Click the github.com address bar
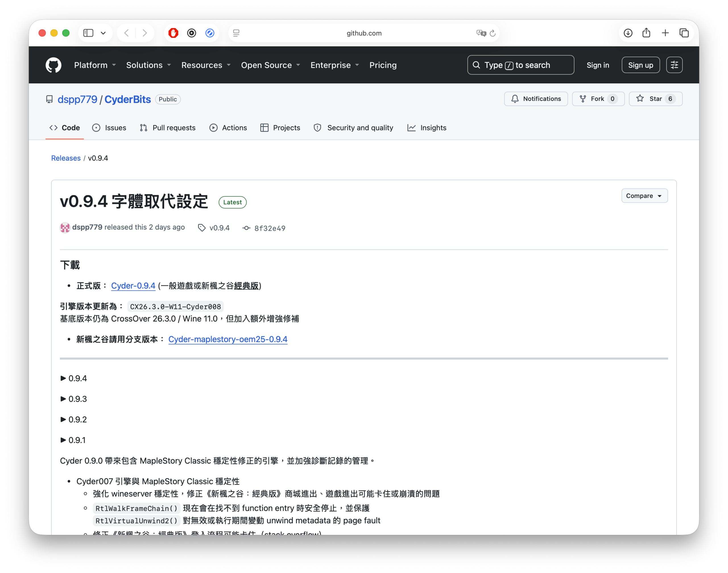The height and width of the screenshot is (573, 728). 364,33
